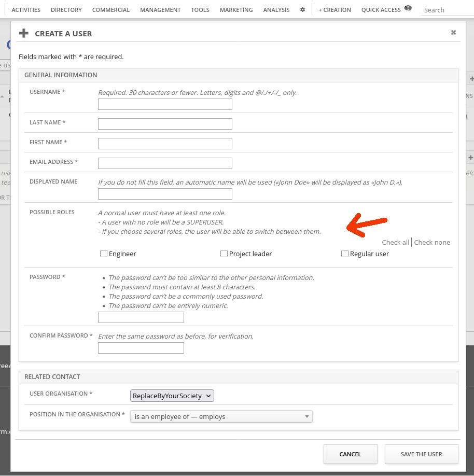This screenshot has height=476, width=474.
Task: Enable the Project leader role checkbox
Action: tap(224, 254)
